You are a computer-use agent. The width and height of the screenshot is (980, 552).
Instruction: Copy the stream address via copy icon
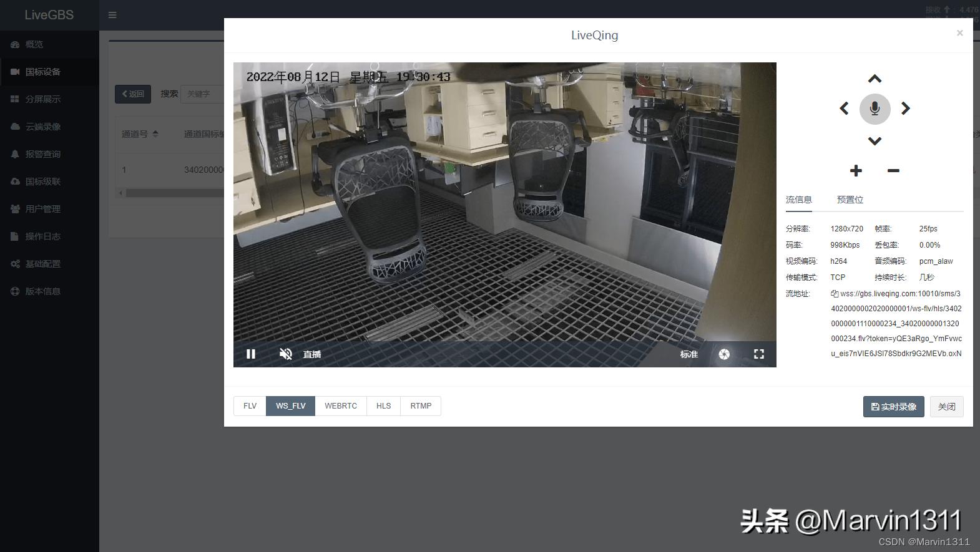tap(835, 294)
